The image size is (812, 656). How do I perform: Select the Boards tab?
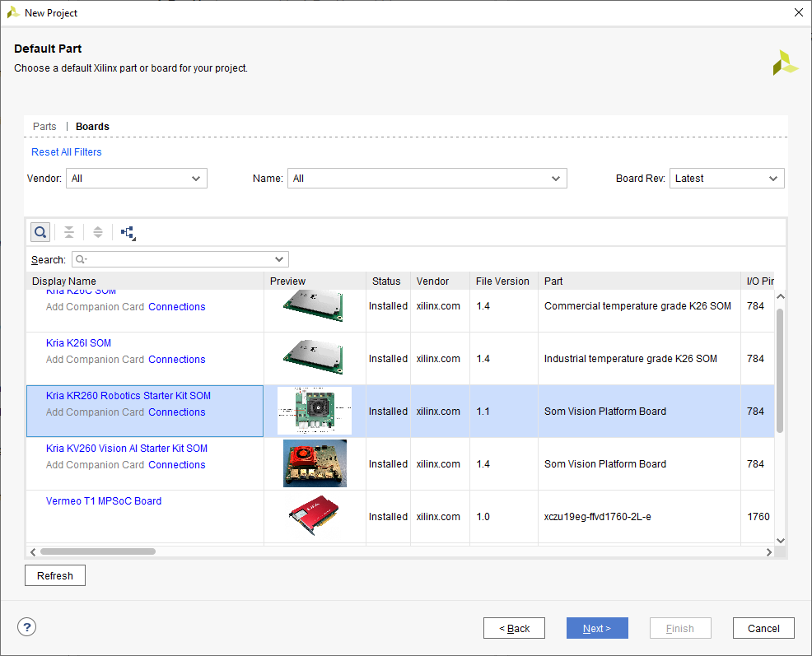coord(91,126)
